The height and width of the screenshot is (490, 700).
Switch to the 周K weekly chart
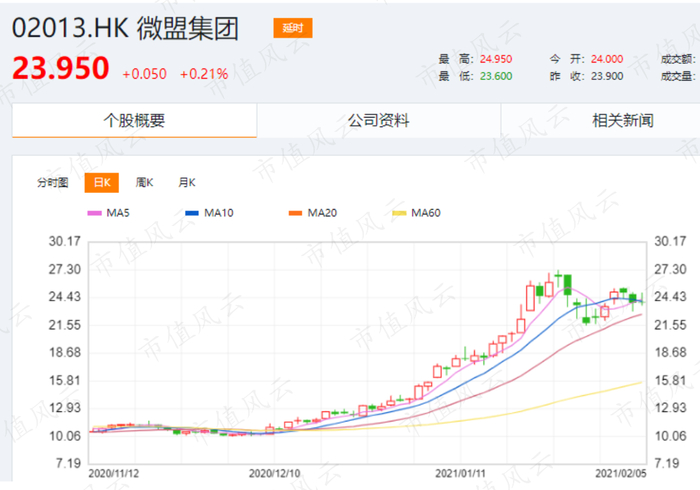click(144, 183)
